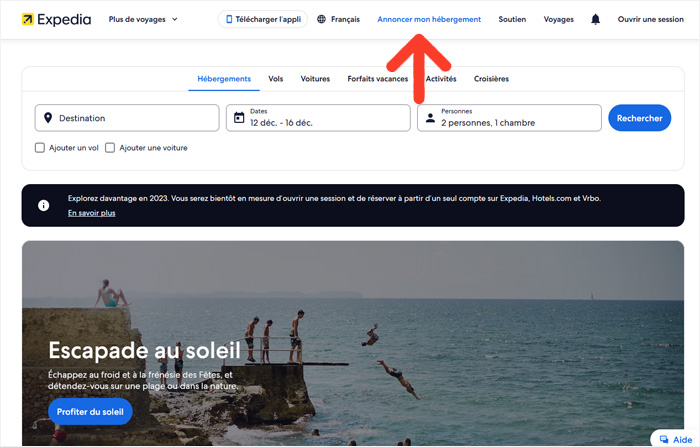Click the Expedia wordmark text
This screenshot has width=700, height=447.
tap(64, 19)
